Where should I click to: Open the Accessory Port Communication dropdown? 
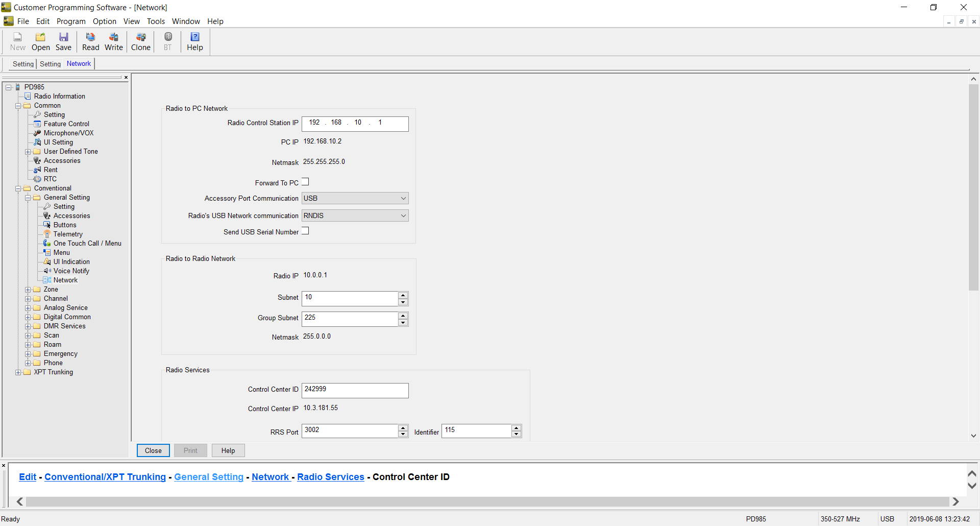point(355,198)
